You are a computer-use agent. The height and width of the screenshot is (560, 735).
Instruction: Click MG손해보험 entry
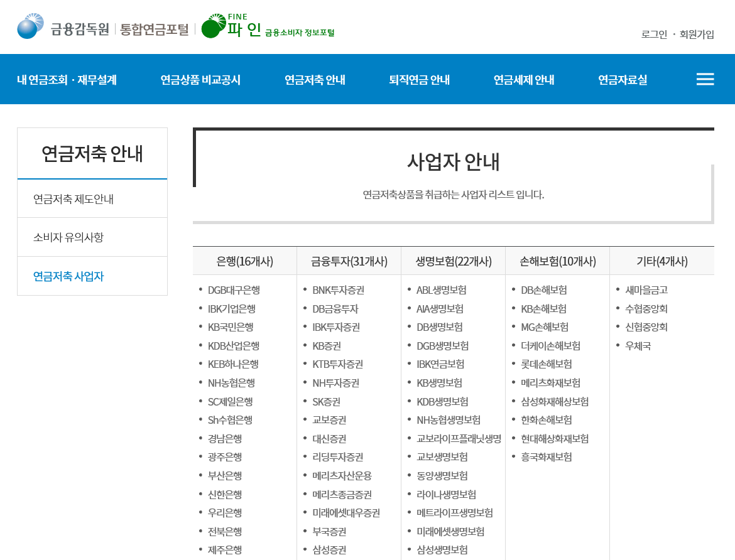point(545,327)
